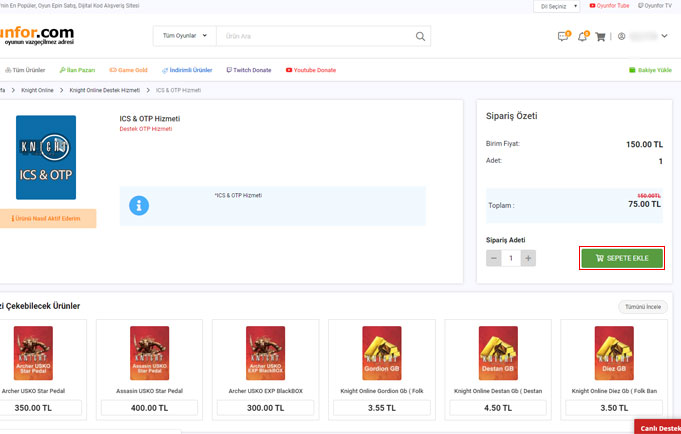Go to İndirimli Ürünler menu
Viewport: 681px width, 434px height.
187,70
